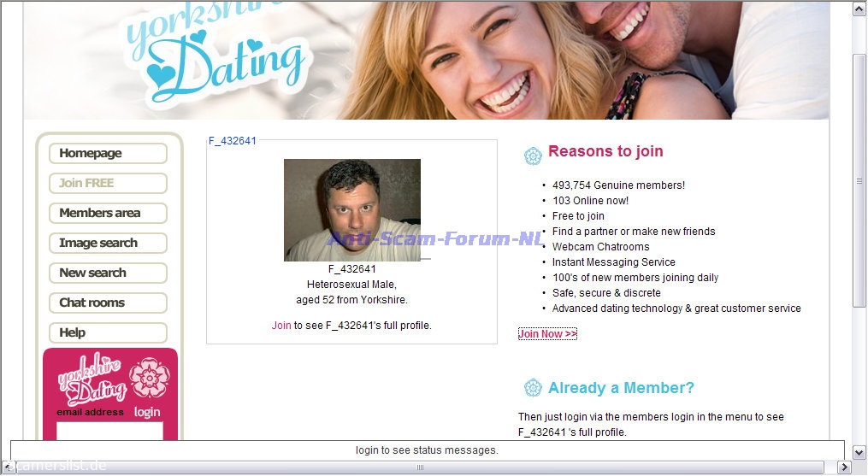This screenshot has height=476, width=868.
Task: Open the Homepage menu item
Action: pos(108,154)
